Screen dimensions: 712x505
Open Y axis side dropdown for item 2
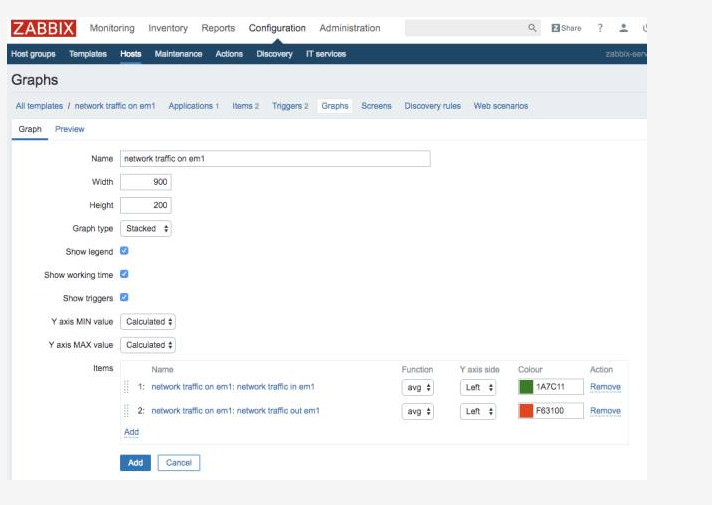coord(478,411)
